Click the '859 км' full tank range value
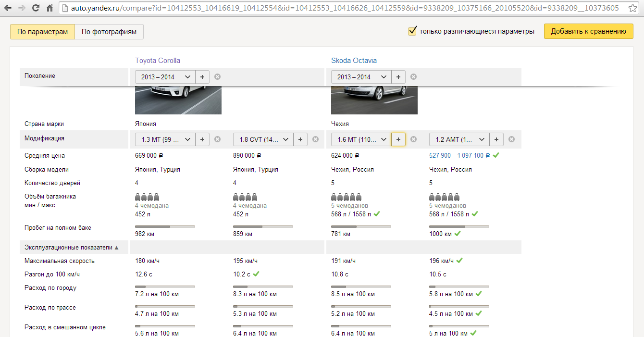The width and height of the screenshot is (644, 337). 243,234
